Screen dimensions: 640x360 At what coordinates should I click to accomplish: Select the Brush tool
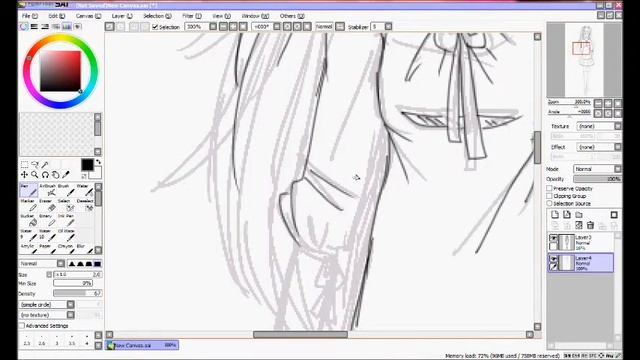[66, 190]
